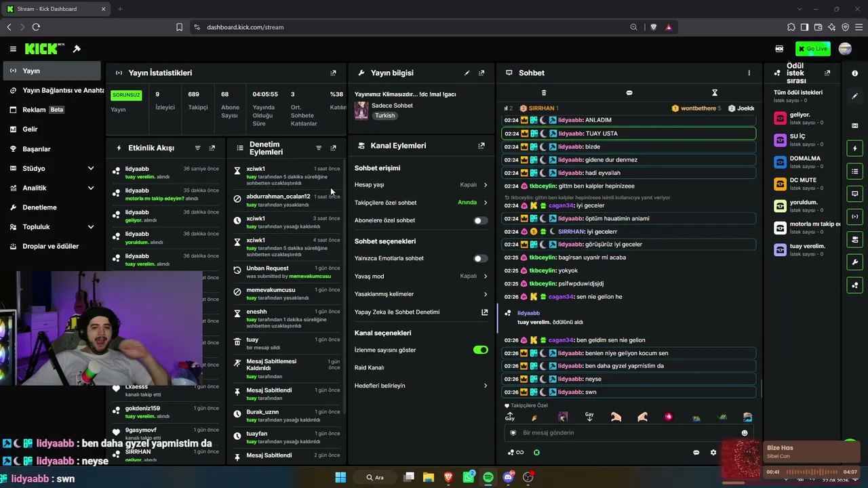Open Başarılar in the left sidebar

pyautogui.click(x=52, y=148)
